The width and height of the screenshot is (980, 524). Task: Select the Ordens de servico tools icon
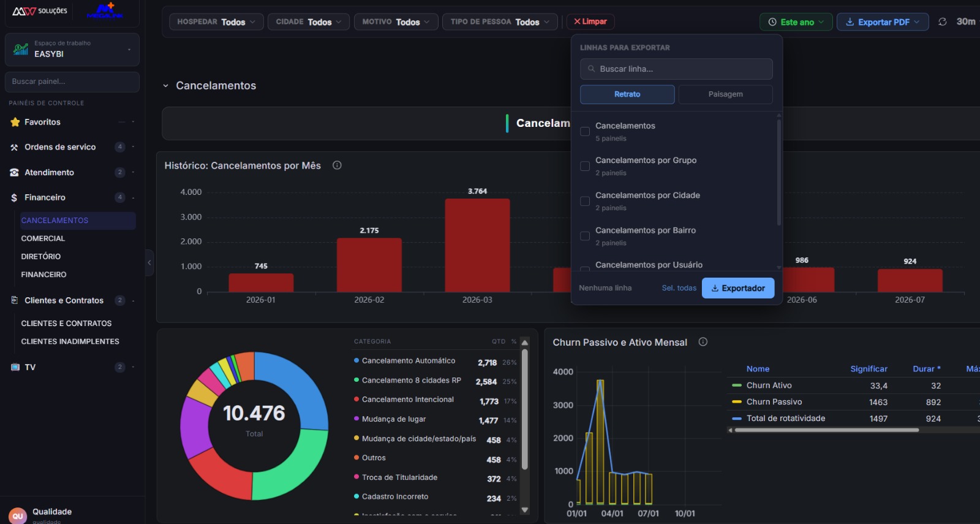[15, 147]
